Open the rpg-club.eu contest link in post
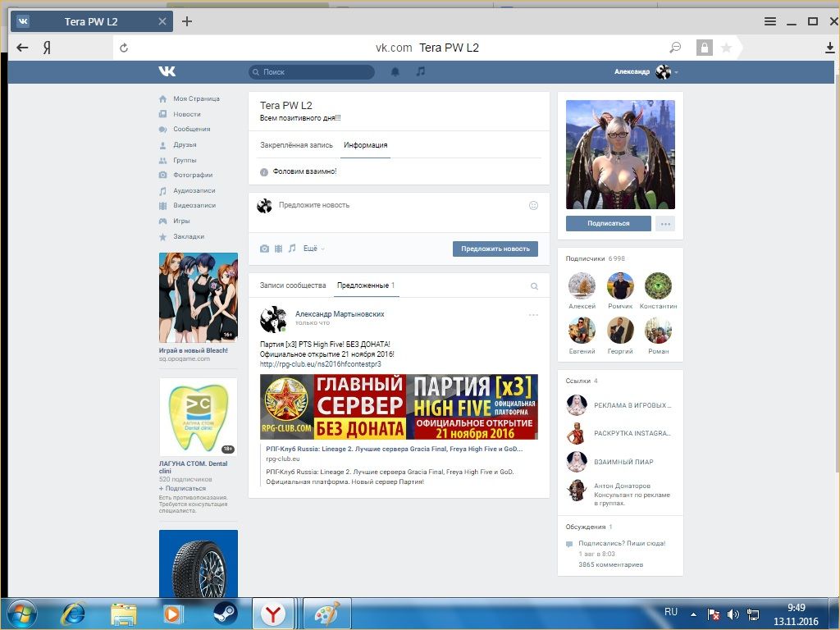This screenshot has height=630, width=840. click(321, 364)
